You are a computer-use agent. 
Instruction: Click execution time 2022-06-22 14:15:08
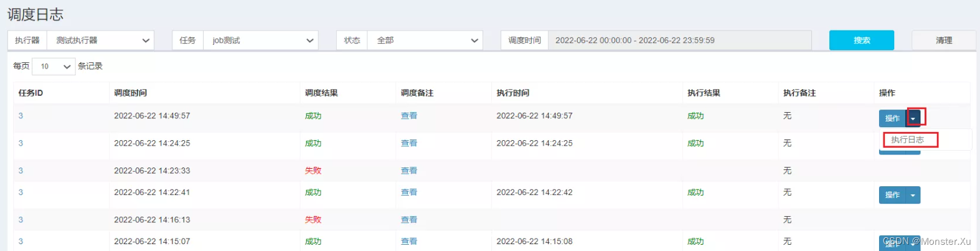coord(534,242)
